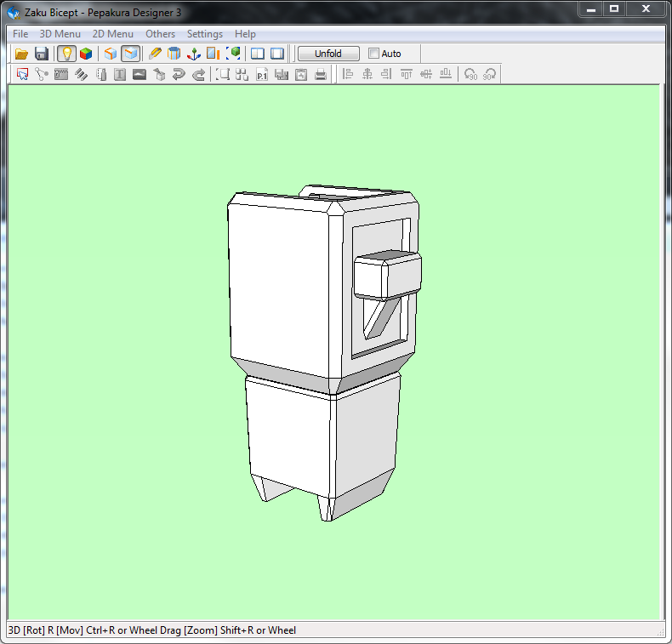Save the project with the floppy disk icon
672x644 pixels.
[x=42, y=54]
